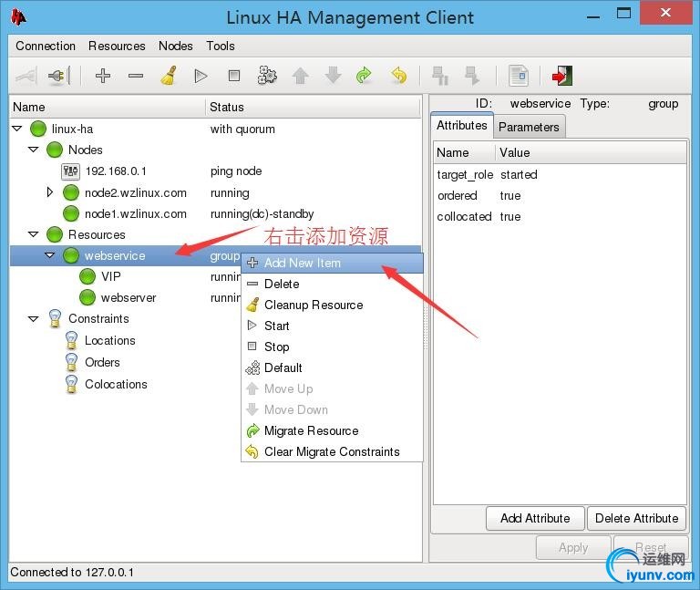The height and width of the screenshot is (590, 700).
Task: Choose Migrate Resource in context menu
Action: tap(332, 431)
